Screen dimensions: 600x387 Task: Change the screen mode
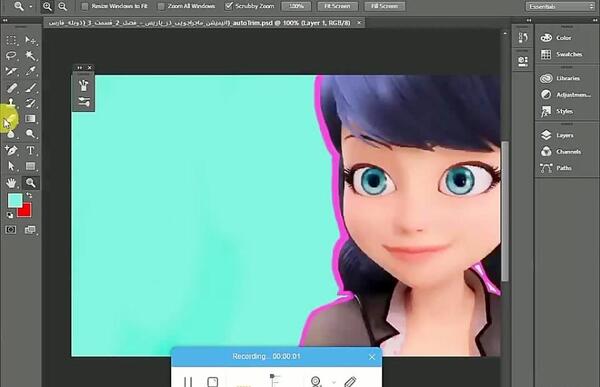click(30, 230)
